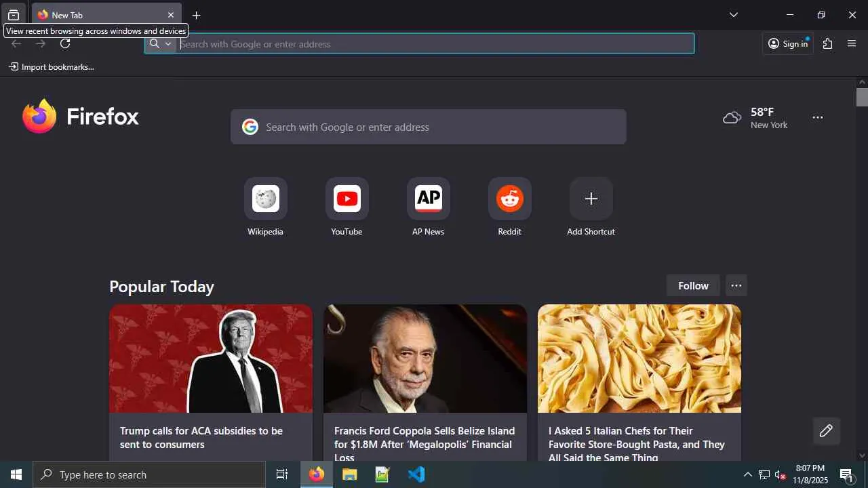This screenshot has height=488, width=868.
Task: Follow the Popular Today section
Action: point(693,286)
